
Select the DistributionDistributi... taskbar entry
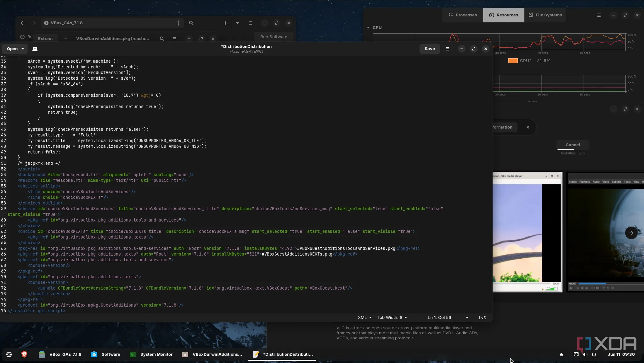click(282, 354)
